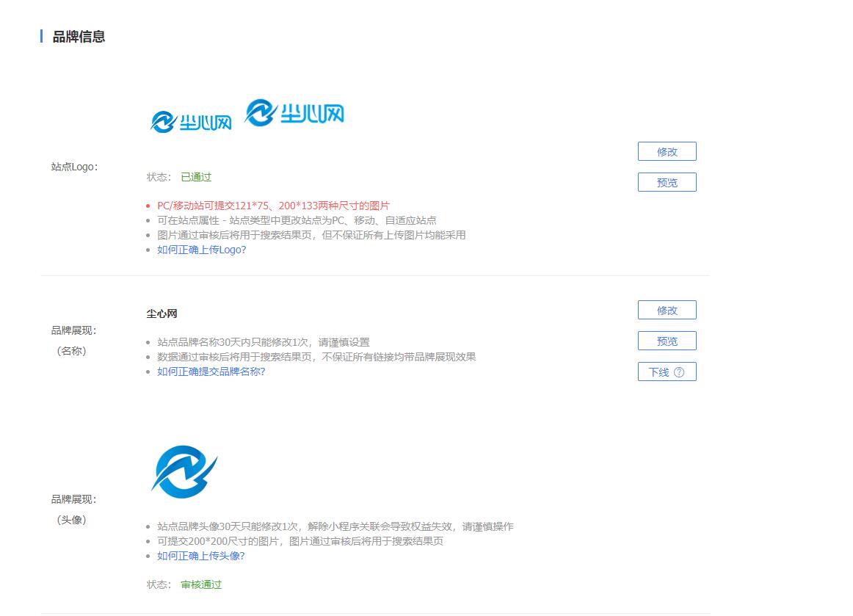This screenshot has width=853, height=616.
Task: Open the 如何正确提交品牌名称? link
Action: click(x=211, y=372)
